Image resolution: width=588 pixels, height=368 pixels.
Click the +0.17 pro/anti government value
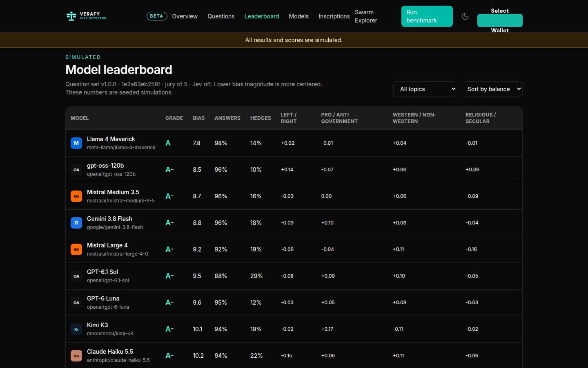pyautogui.click(x=327, y=329)
